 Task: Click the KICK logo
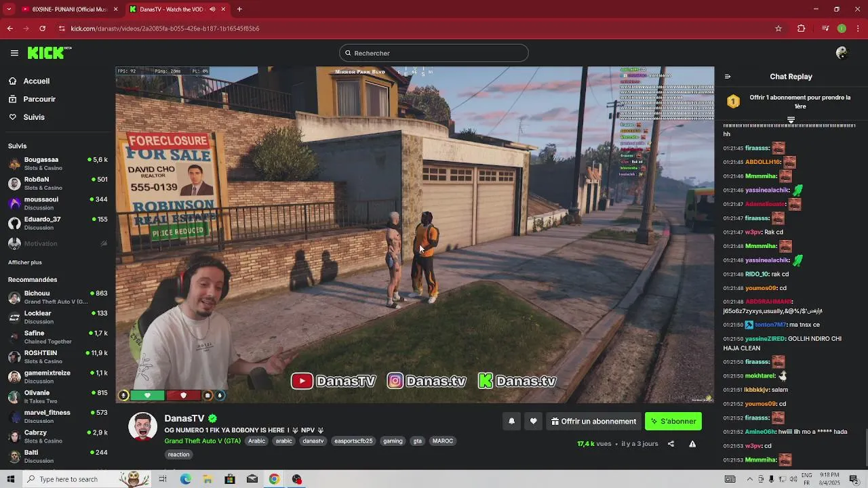click(49, 53)
